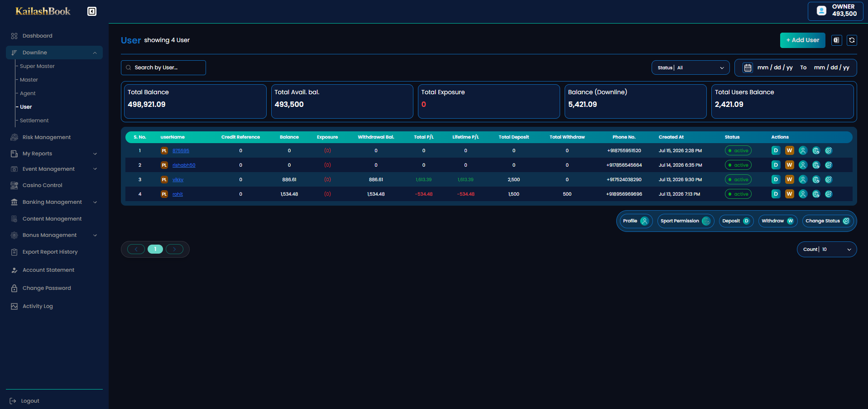
Task: Open Content Management page
Action: pos(52,219)
